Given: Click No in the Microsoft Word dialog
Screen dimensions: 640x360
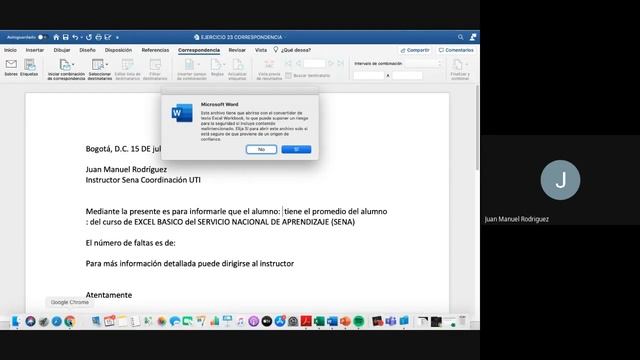Looking at the screenshot, I should pos(261,149).
